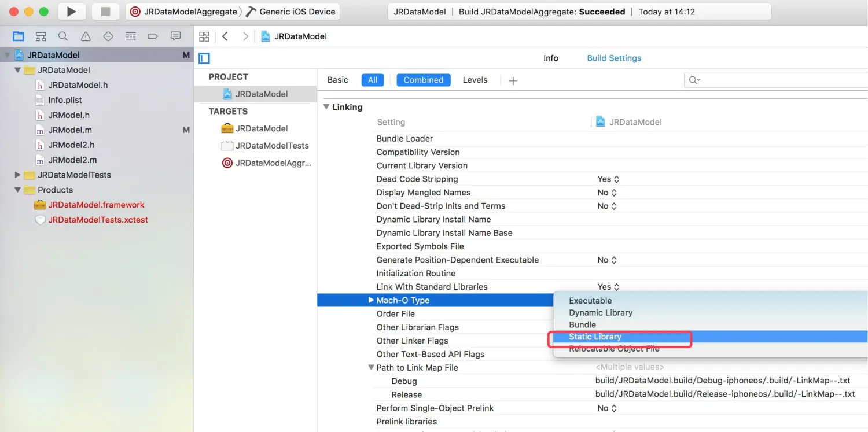Open the Find navigator magnifier icon
This screenshot has height=432, width=868.
(x=63, y=36)
